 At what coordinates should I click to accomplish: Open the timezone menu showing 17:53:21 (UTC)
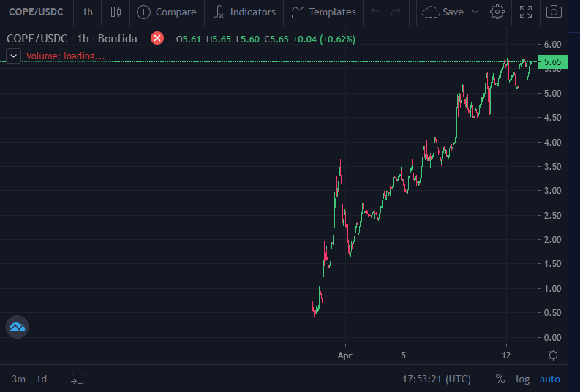tap(437, 379)
